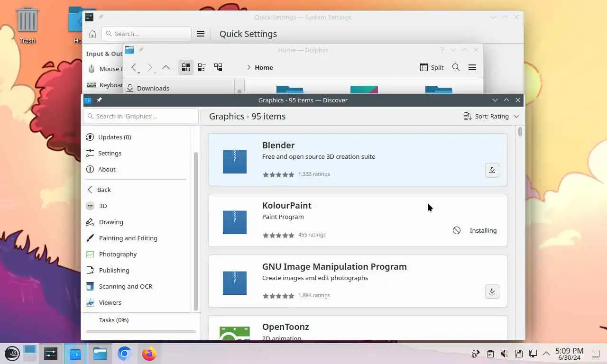Select the Photography category
The width and height of the screenshot is (607, 364).
click(x=138, y=254)
